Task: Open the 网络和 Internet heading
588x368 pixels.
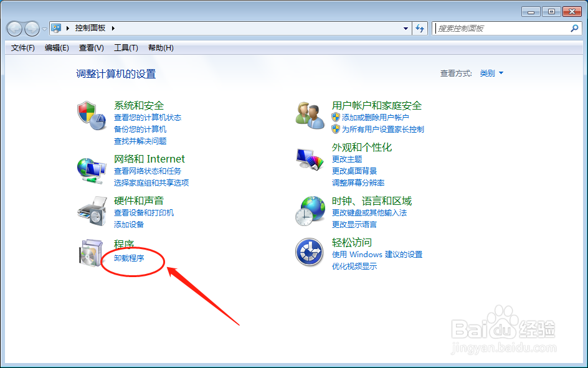Action: tap(149, 159)
